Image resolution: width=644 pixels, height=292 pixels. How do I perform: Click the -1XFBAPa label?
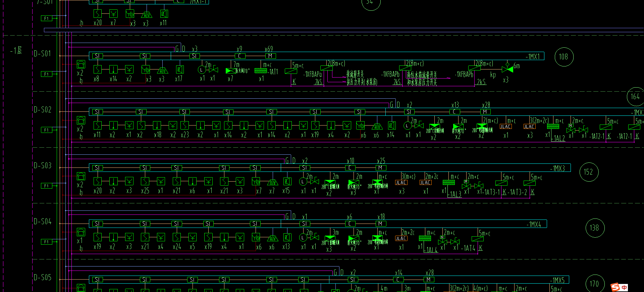pos(313,74)
